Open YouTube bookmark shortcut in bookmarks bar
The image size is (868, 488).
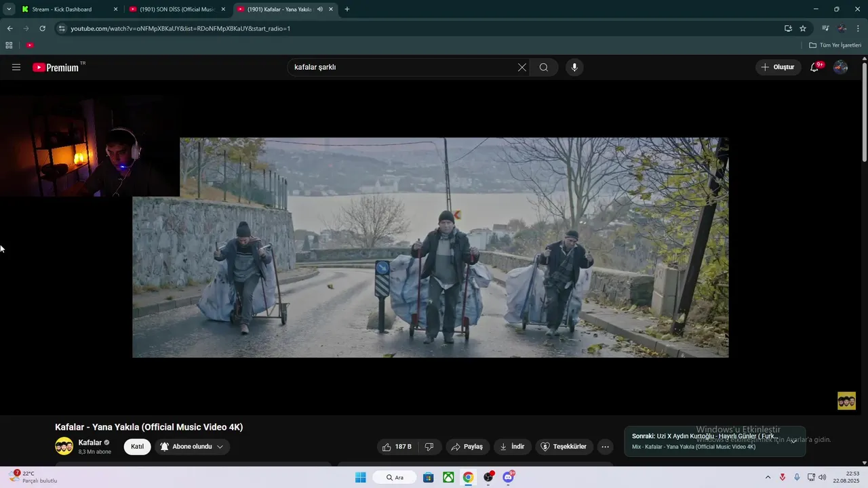coord(30,45)
